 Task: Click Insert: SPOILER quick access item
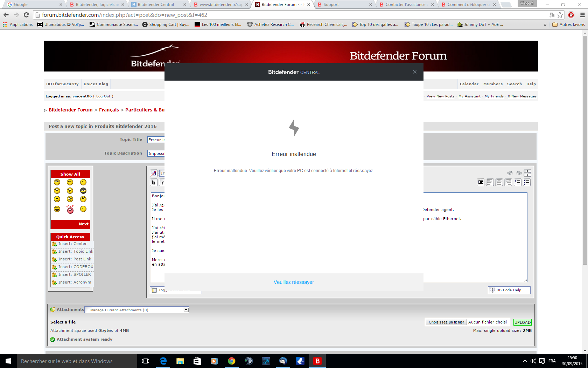[72, 275]
